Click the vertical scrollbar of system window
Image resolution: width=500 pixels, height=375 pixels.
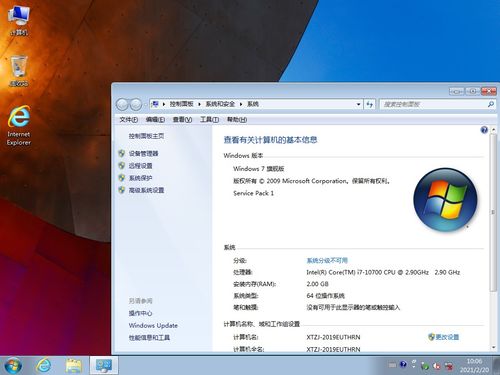tap(493, 238)
